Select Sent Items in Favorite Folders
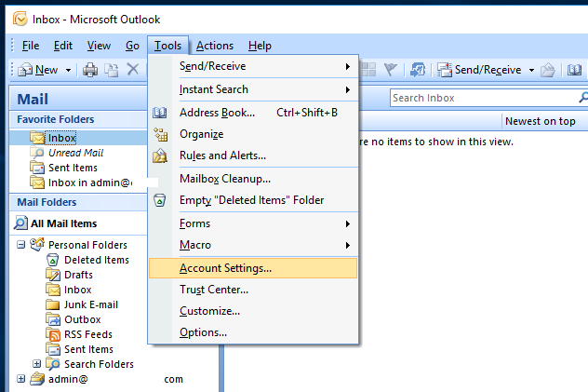Screen dimensions: 588x392 (x=73, y=168)
